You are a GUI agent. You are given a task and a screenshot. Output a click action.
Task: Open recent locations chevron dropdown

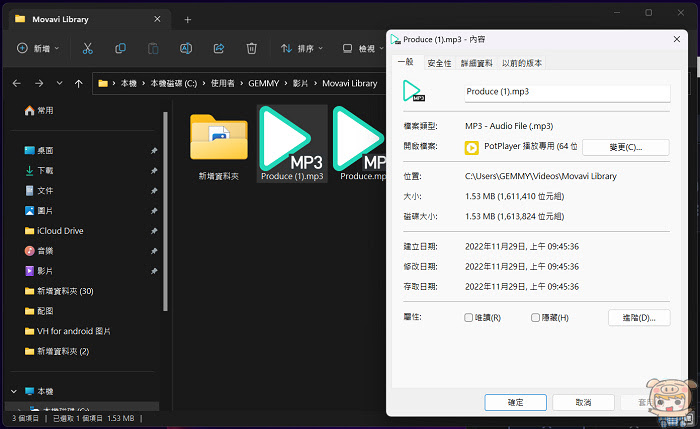click(x=59, y=83)
